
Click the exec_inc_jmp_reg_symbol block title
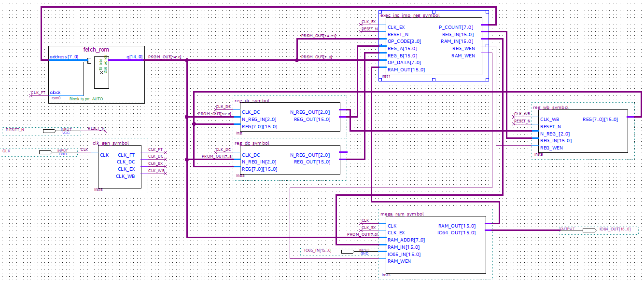click(410, 15)
